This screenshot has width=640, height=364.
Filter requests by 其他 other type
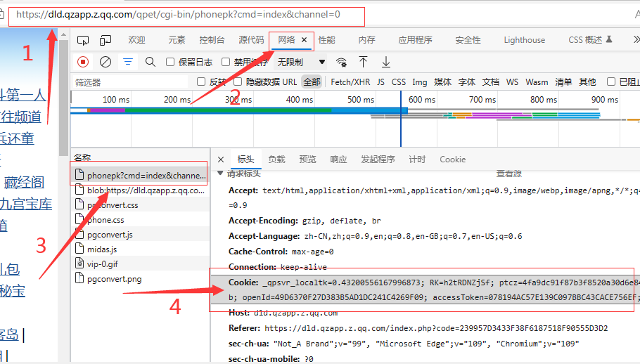pyautogui.click(x=587, y=82)
